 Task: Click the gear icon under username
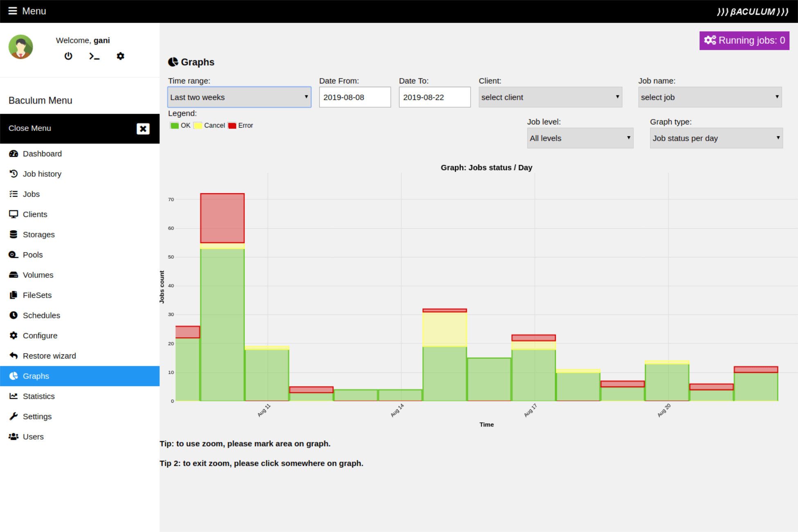pos(120,56)
